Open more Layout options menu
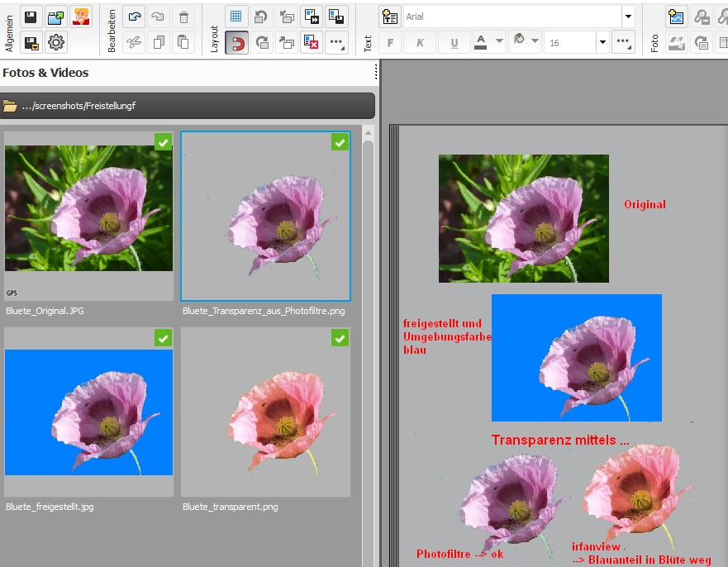This screenshot has height=567, width=728. tap(336, 43)
